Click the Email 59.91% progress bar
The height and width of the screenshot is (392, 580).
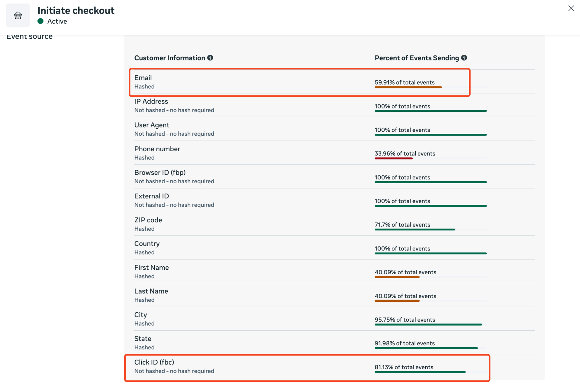pyautogui.click(x=408, y=87)
